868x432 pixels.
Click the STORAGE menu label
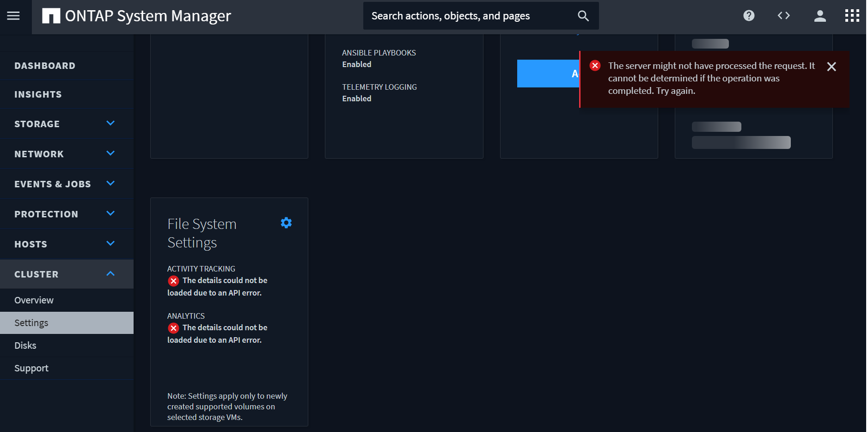pyautogui.click(x=37, y=124)
